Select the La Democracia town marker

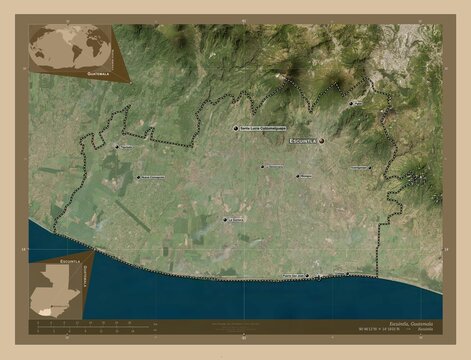(262, 166)
